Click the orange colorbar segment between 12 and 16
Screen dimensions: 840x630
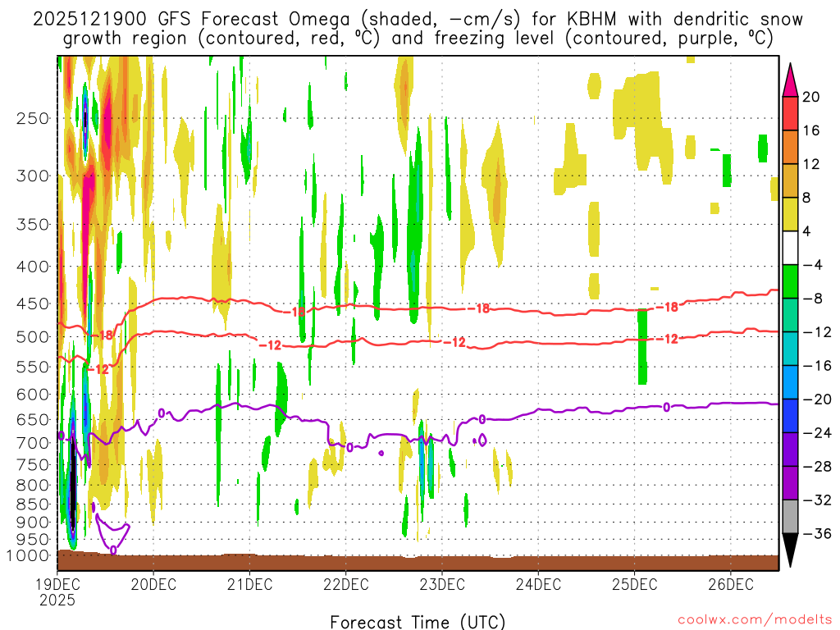(x=790, y=148)
